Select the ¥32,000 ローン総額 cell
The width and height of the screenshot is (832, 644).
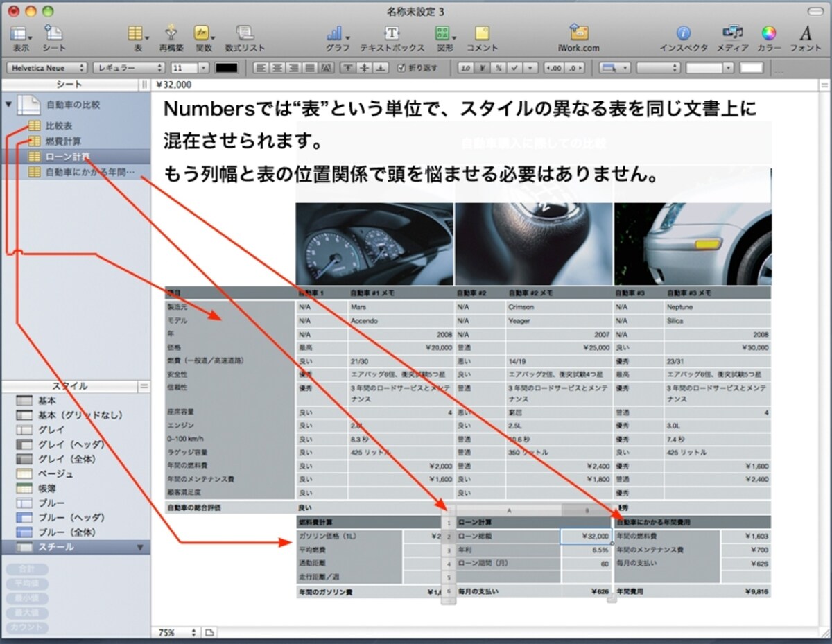tap(586, 536)
